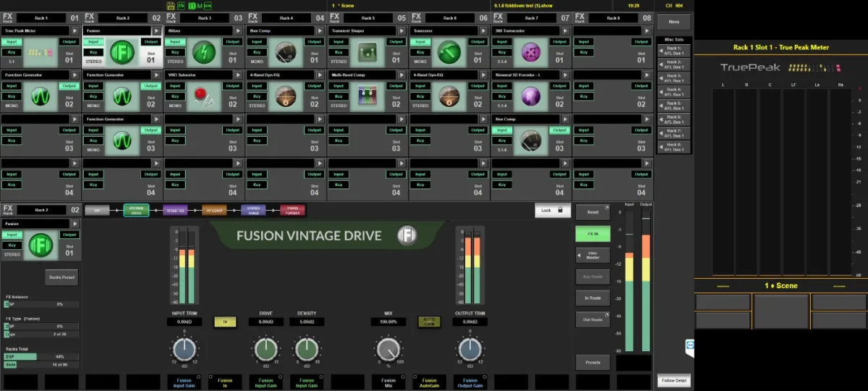Image resolution: width=868 pixels, height=391 pixels.
Task: Click the Input Trim knob
Action: tap(184, 350)
